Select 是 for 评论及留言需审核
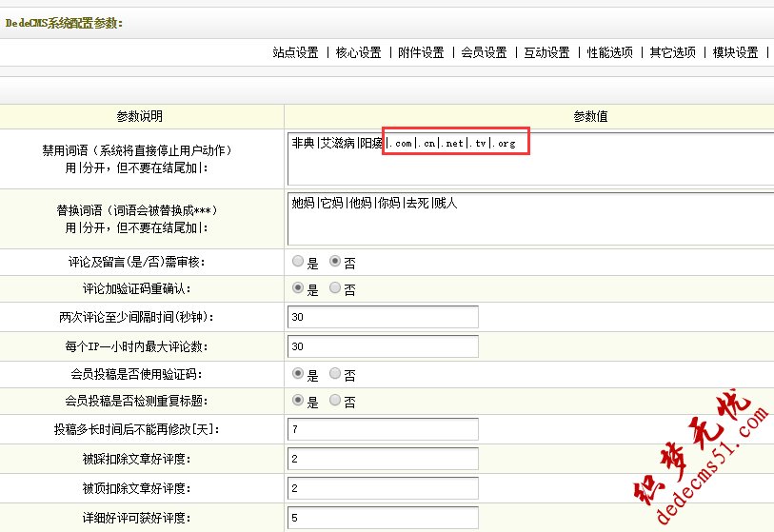 [298, 261]
